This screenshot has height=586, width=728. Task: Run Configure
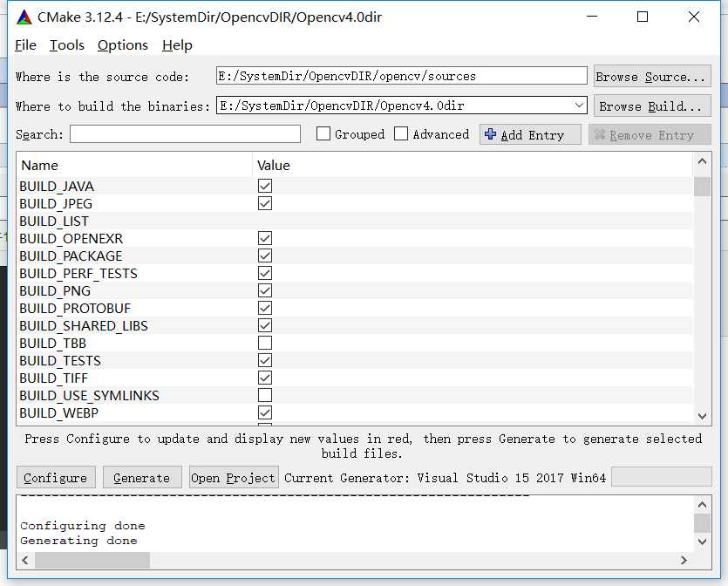56,478
